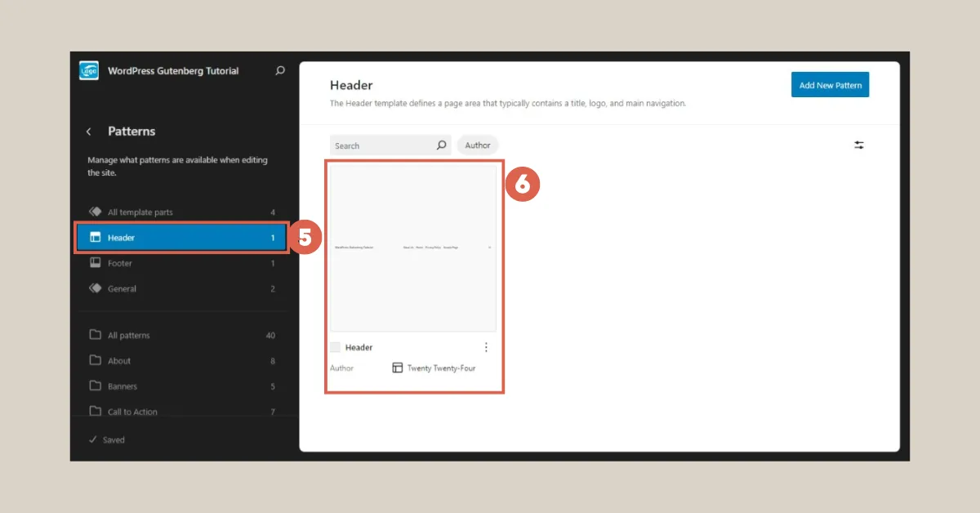
Task: Click the General diamond icon
Action: click(95, 288)
